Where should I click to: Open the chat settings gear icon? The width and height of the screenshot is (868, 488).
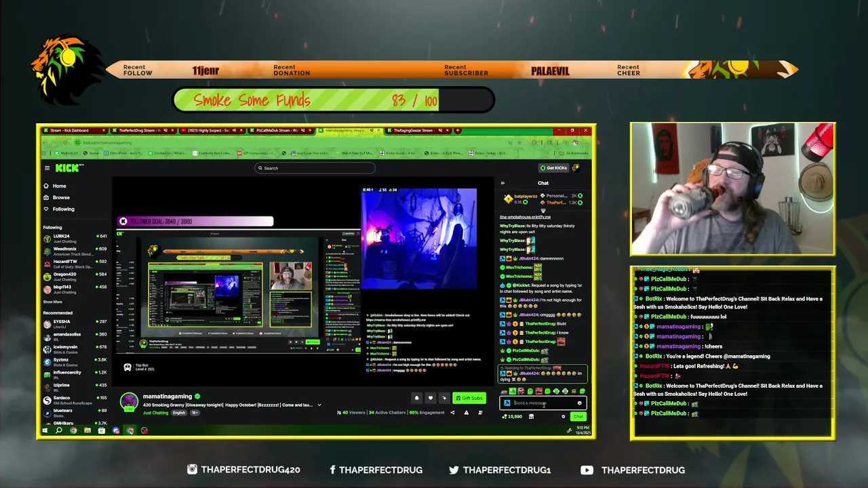pyautogui.click(x=563, y=417)
